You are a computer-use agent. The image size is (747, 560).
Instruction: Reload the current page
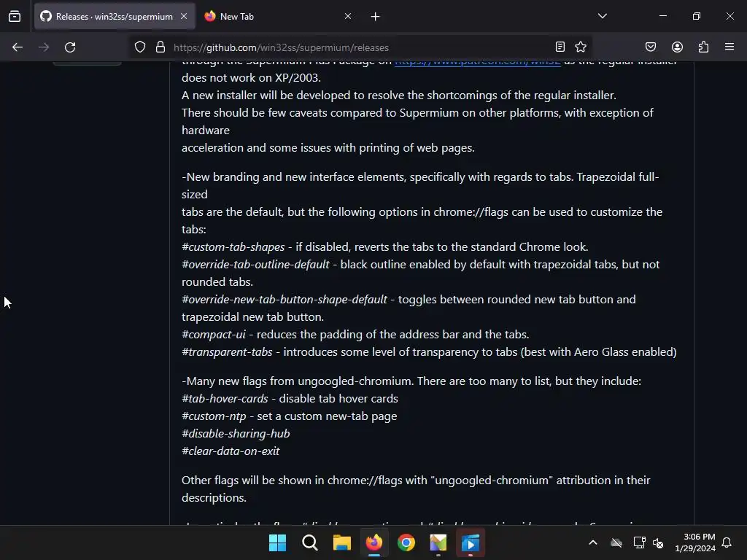tap(70, 47)
